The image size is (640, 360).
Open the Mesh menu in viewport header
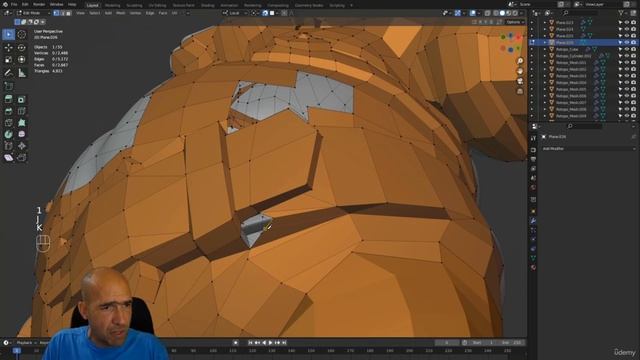[121, 13]
